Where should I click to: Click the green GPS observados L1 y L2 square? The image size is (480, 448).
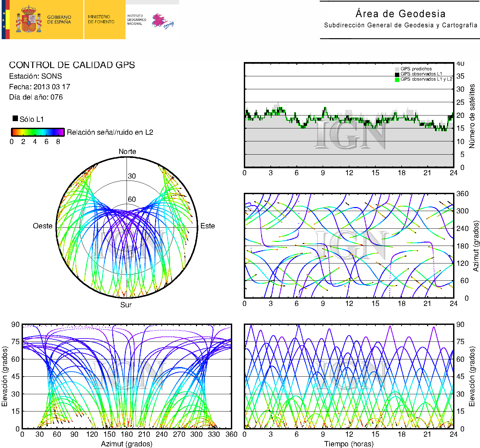click(x=397, y=80)
